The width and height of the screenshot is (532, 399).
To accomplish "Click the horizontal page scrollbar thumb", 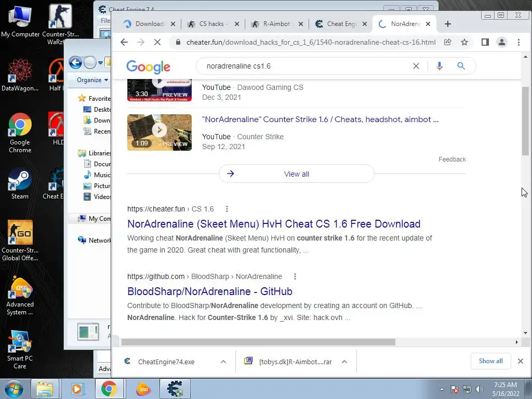I will point(258,342).
